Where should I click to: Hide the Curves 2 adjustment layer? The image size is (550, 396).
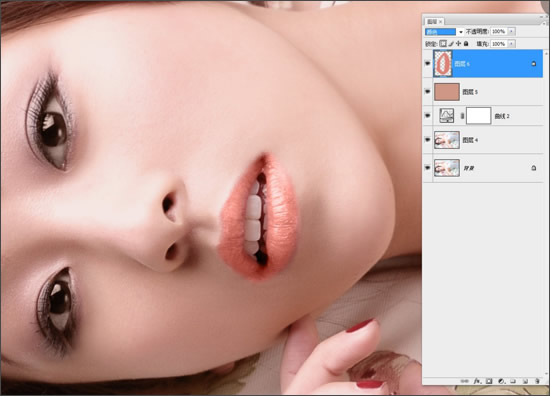click(x=427, y=115)
